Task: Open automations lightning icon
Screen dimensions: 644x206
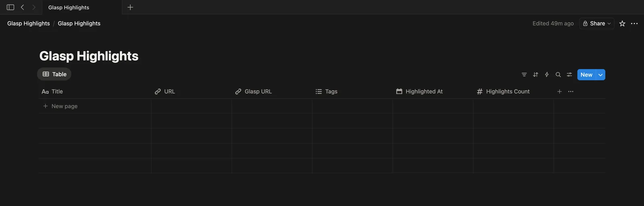Action: tap(547, 75)
